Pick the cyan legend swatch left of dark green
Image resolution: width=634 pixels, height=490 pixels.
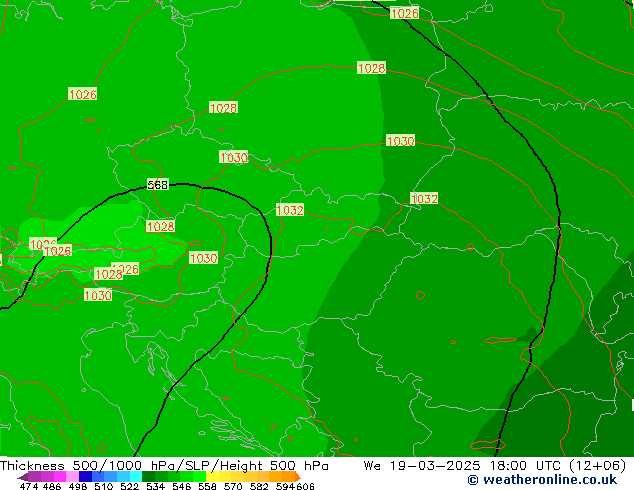[x=136, y=476]
